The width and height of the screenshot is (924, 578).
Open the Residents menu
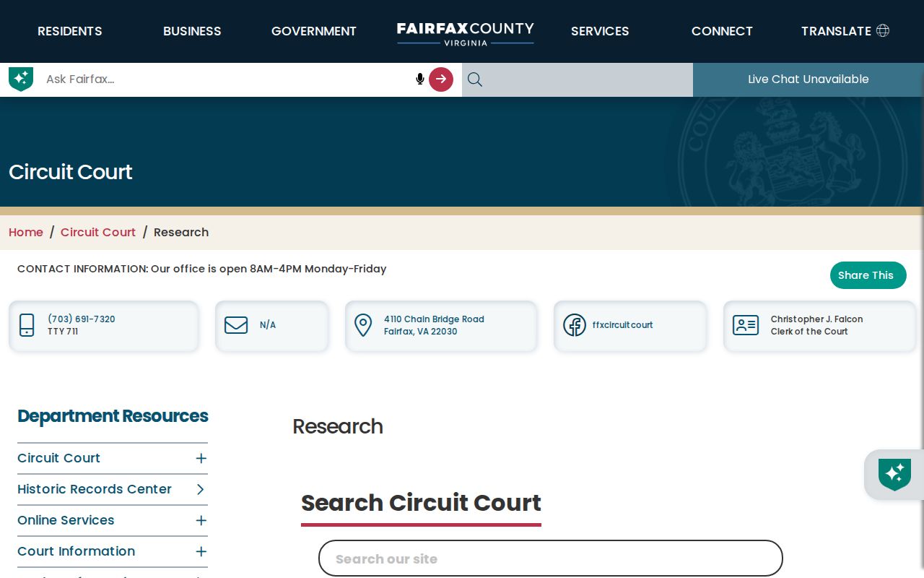70,31
